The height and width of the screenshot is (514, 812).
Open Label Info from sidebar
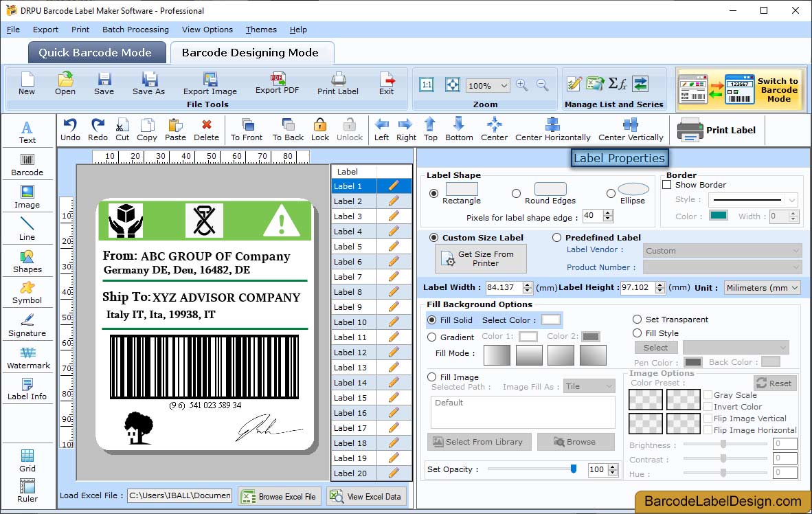pyautogui.click(x=27, y=389)
